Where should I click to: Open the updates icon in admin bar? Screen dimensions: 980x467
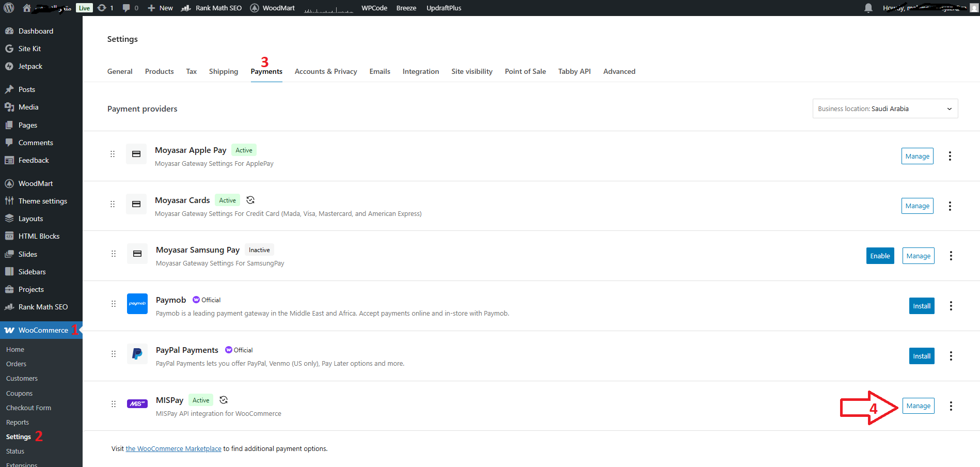pyautogui.click(x=105, y=8)
